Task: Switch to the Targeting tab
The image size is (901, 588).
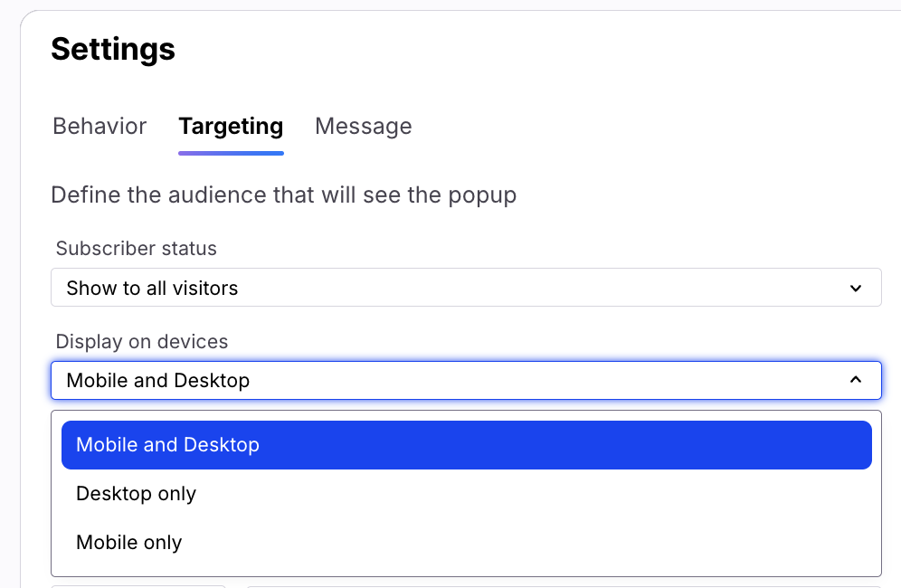Action: [x=231, y=126]
